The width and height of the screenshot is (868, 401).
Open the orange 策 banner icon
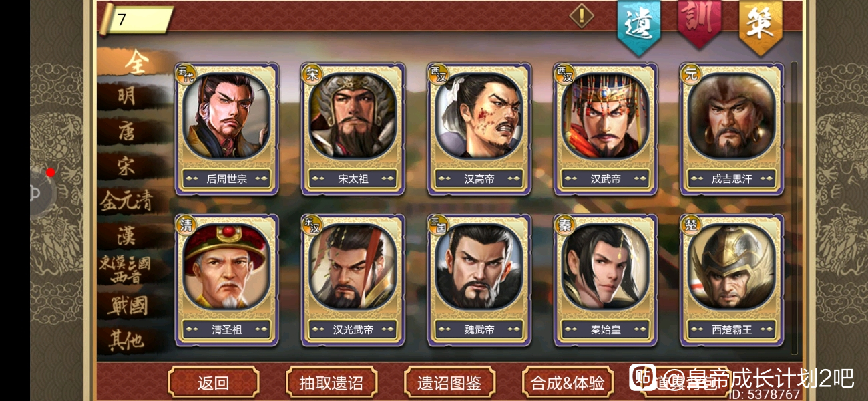click(x=761, y=25)
